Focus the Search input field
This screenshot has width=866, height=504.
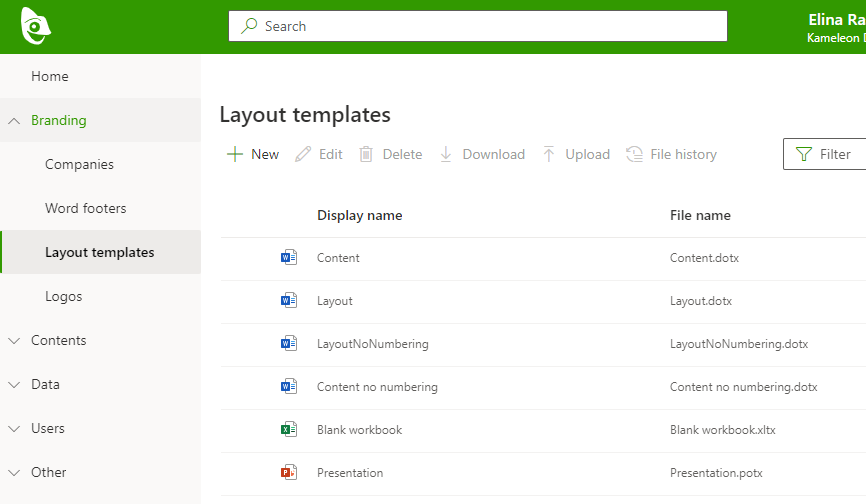pos(490,26)
